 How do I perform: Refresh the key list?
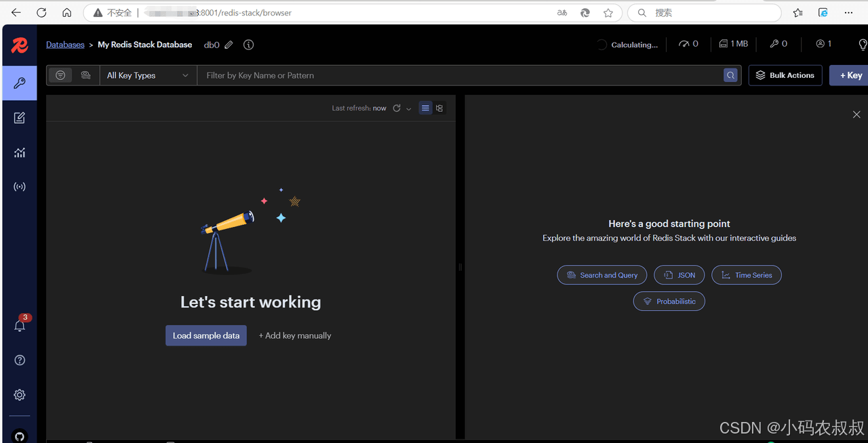point(397,108)
